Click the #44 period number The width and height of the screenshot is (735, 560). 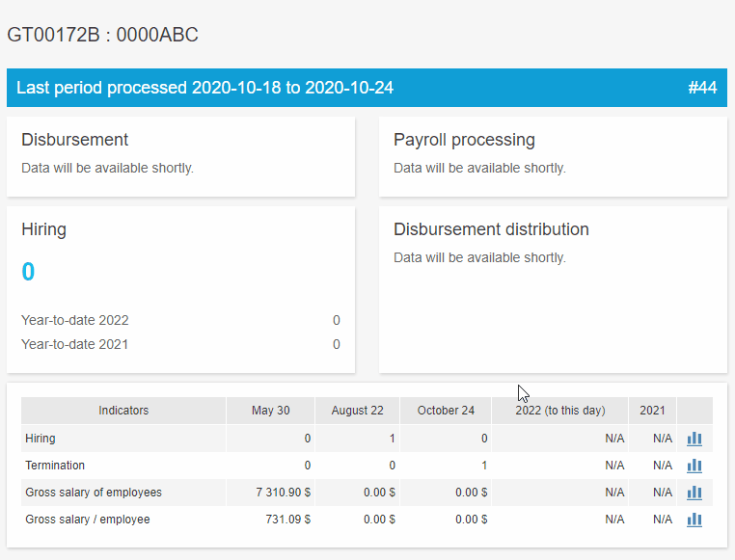click(x=702, y=88)
